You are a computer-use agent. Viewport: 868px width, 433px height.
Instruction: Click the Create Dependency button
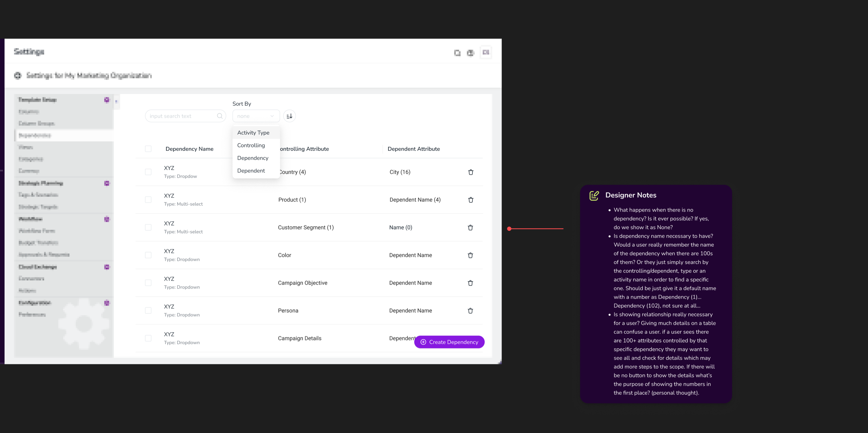click(449, 342)
